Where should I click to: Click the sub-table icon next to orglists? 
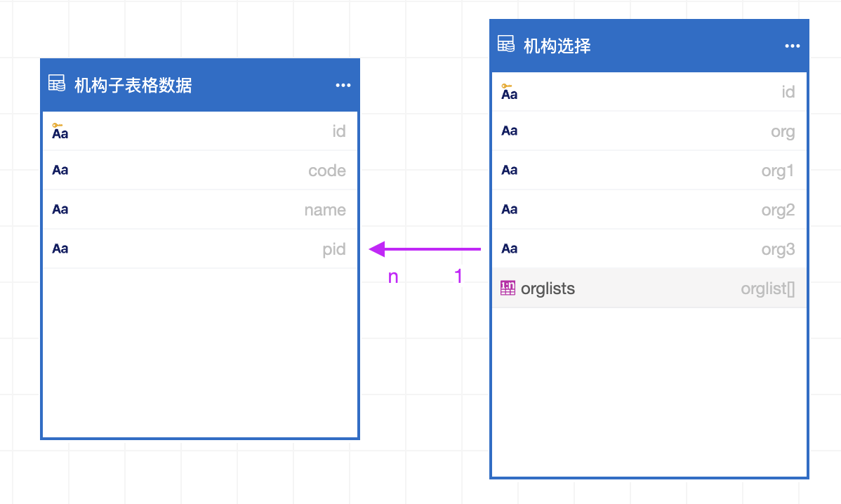pos(508,289)
